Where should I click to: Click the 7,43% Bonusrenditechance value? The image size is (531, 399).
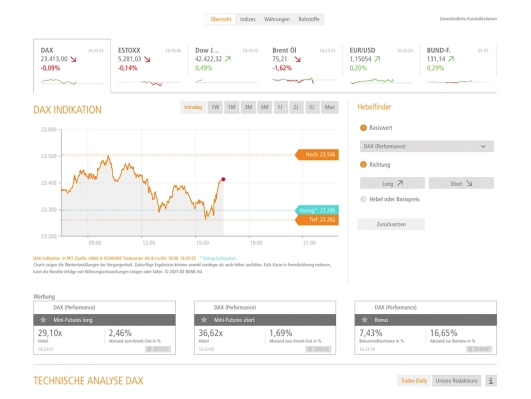(x=370, y=333)
